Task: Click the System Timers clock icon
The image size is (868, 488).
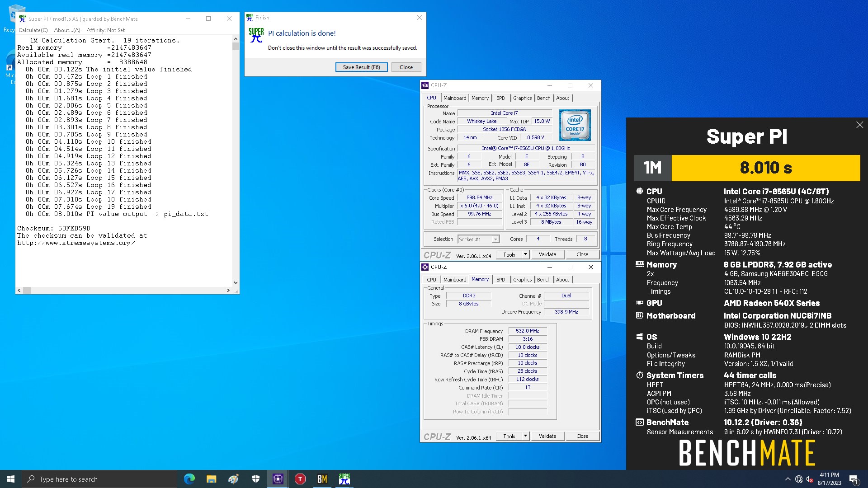Action: point(639,375)
